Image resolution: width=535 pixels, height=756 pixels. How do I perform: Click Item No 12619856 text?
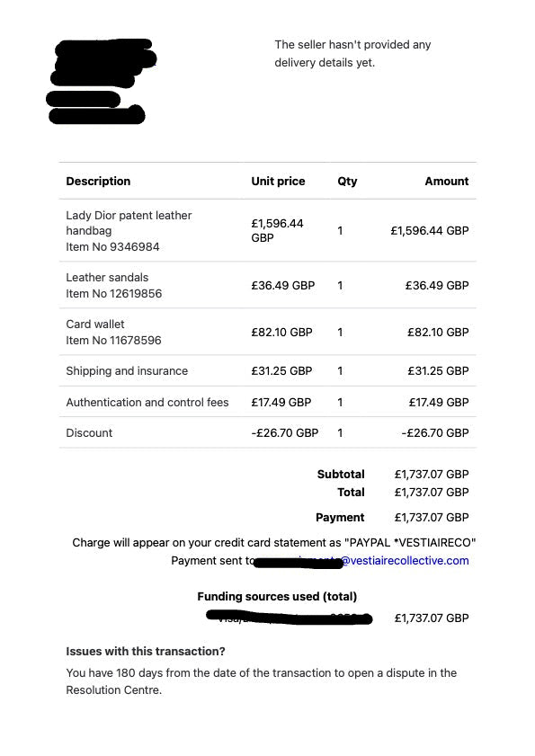[114, 293]
